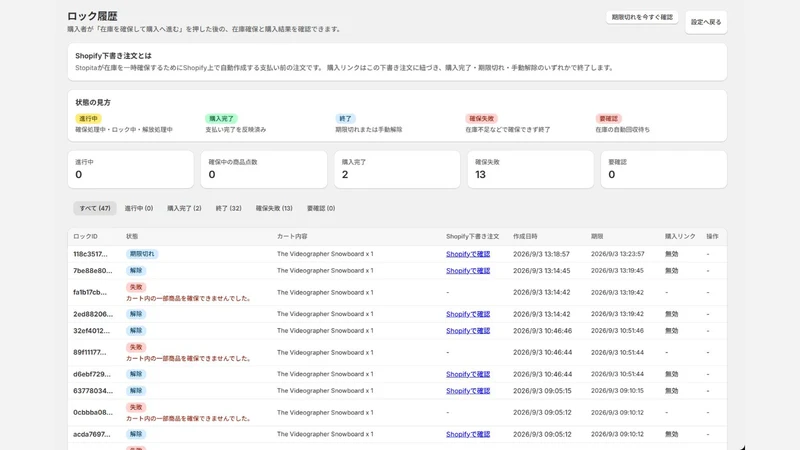Click the 設定へ戻る button
The image size is (800, 450).
tap(706, 22)
